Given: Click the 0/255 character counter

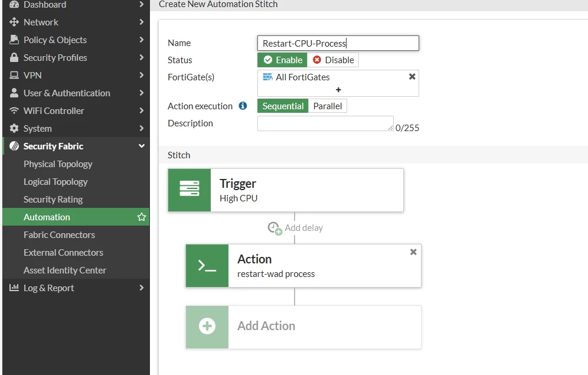Looking at the screenshot, I should (407, 128).
